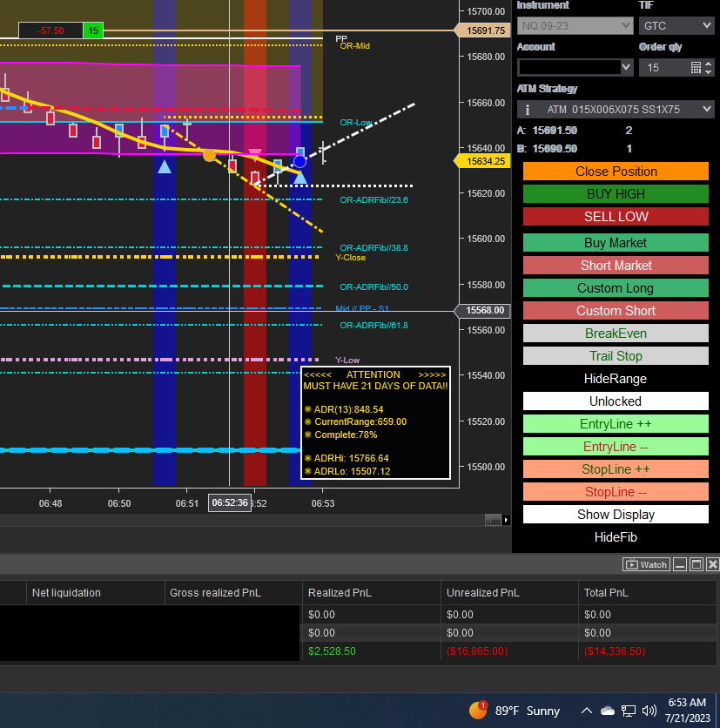720x728 pixels.
Task: Click Custom Short button
Action: (x=616, y=311)
